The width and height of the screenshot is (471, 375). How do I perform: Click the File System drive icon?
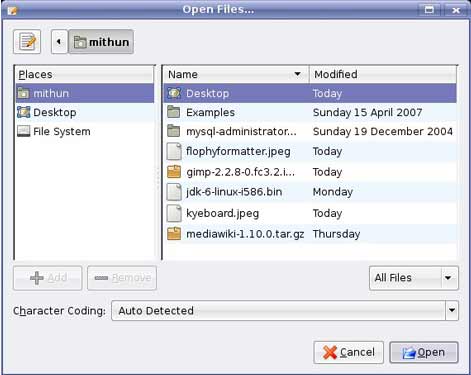23,131
